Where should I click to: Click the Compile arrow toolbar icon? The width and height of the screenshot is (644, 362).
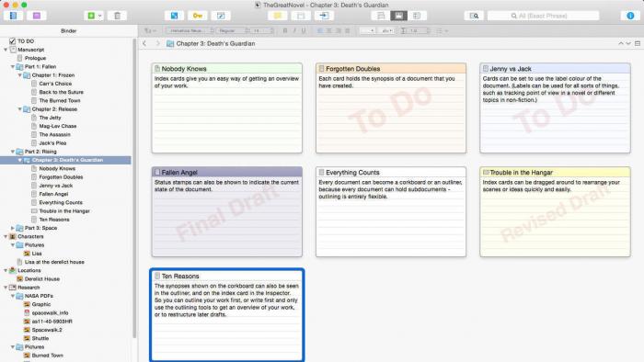(324, 16)
